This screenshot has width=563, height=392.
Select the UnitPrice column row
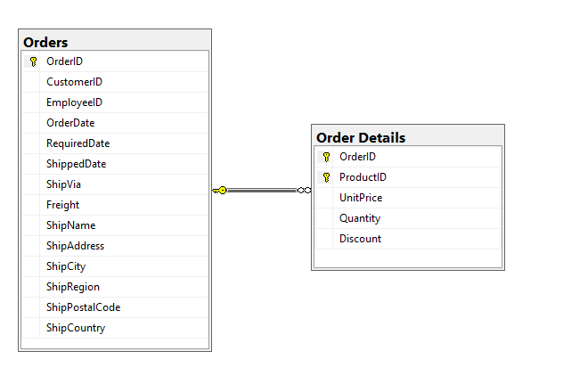coord(408,198)
